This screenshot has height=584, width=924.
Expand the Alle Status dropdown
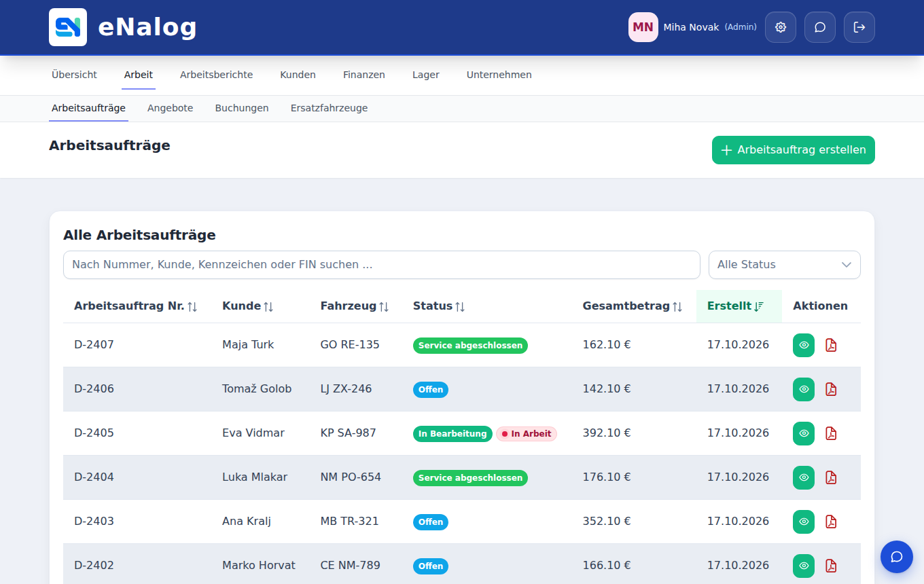click(785, 265)
